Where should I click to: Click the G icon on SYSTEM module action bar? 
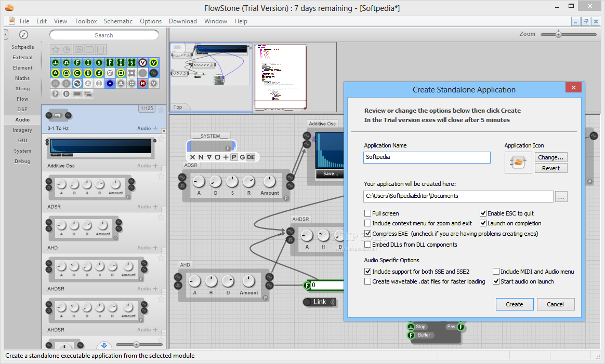tap(242, 157)
